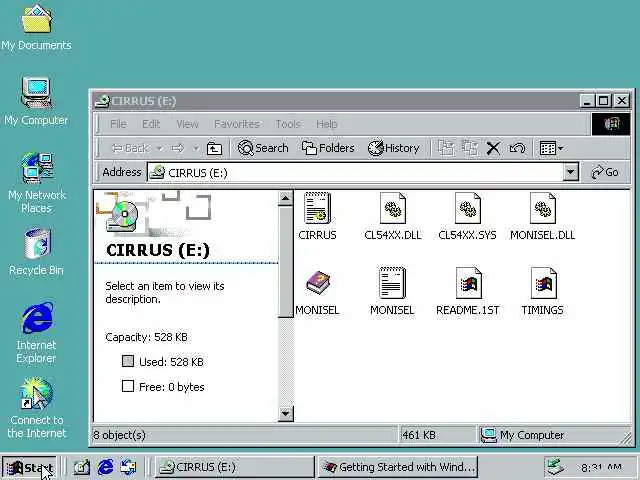Screen dimensions: 640x480
Task: Click Show Desktop quick launch icon
Action: 82,467
